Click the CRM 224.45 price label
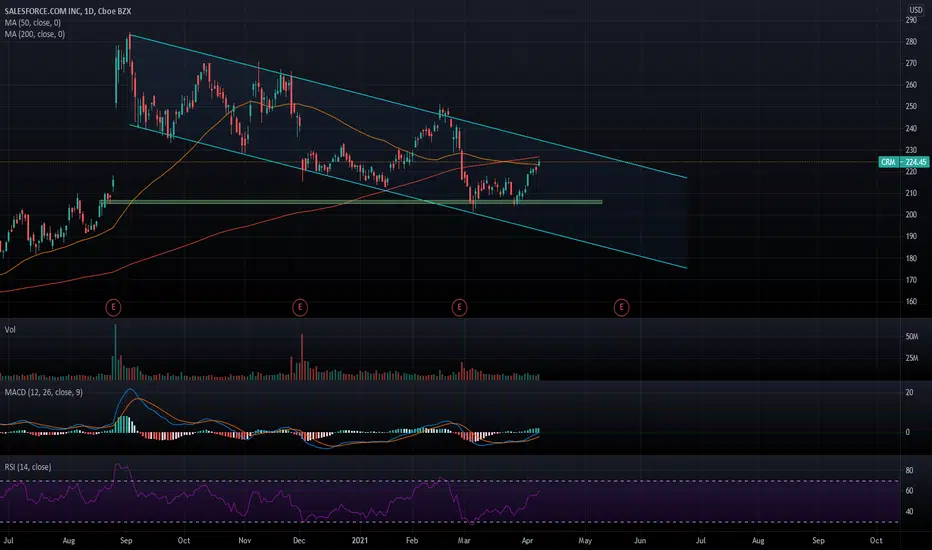The width and height of the screenshot is (932, 550). [903, 162]
